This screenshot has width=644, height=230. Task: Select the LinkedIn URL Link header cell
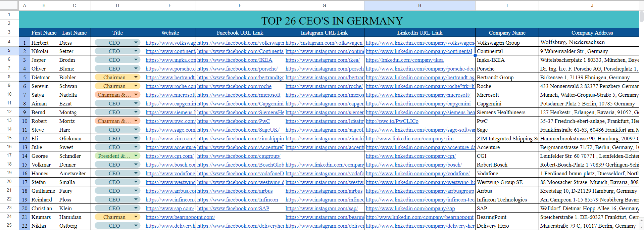[x=420, y=33]
